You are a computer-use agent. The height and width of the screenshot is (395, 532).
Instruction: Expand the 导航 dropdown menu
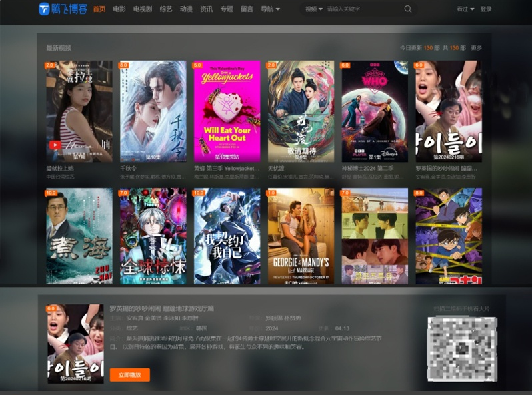click(269, 9)
